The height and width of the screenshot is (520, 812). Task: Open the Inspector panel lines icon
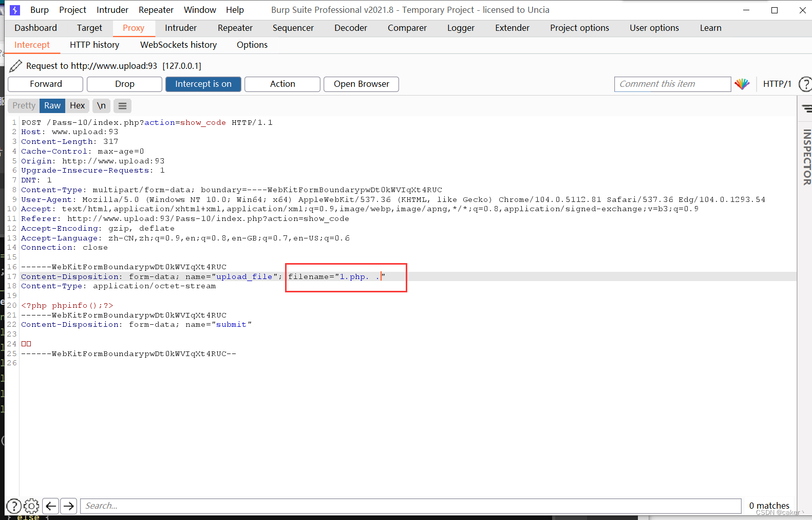pyautogui.click(x=807, y=108)
